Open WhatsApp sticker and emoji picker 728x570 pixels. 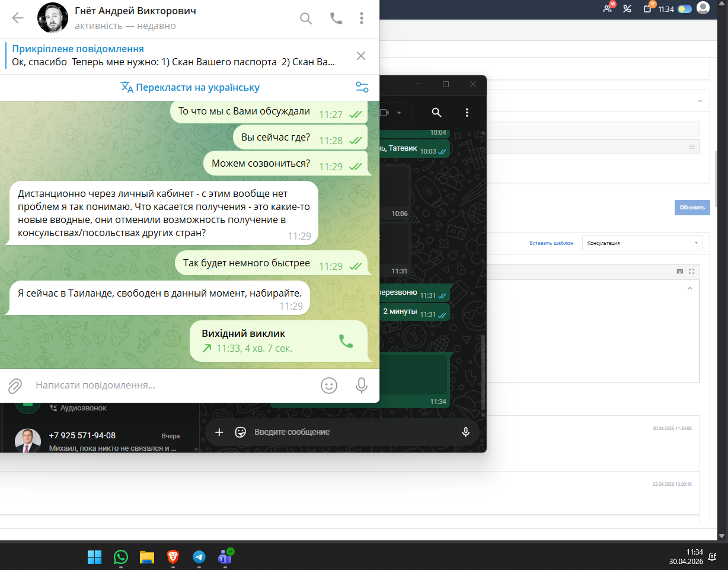[241, 432]
